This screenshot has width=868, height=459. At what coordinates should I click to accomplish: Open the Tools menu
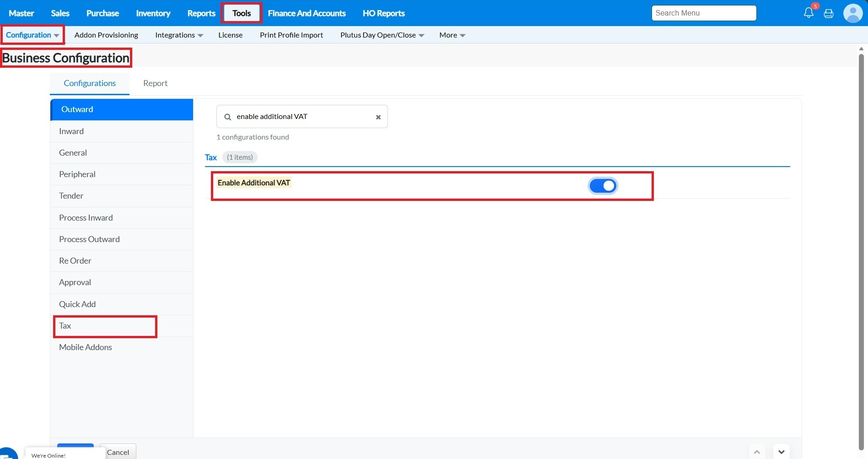(x=242, y=13)
